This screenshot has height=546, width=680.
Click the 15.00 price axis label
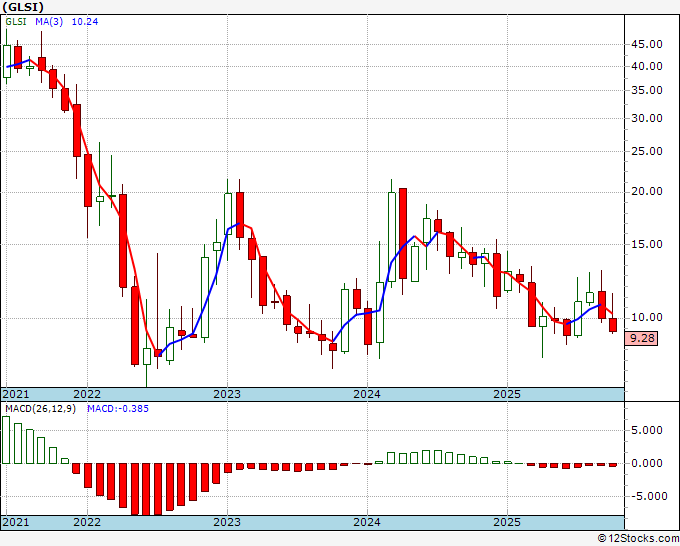[x=647, y=244]
